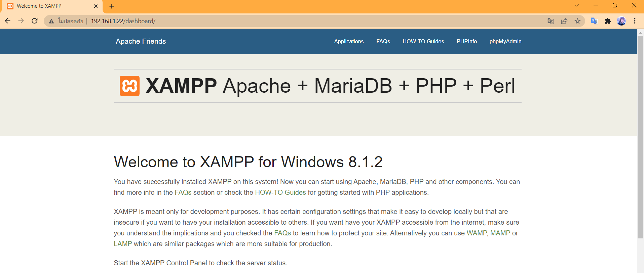Open Applications in the navigation bar
The image size is (644, 273).
tap(349, 41)
